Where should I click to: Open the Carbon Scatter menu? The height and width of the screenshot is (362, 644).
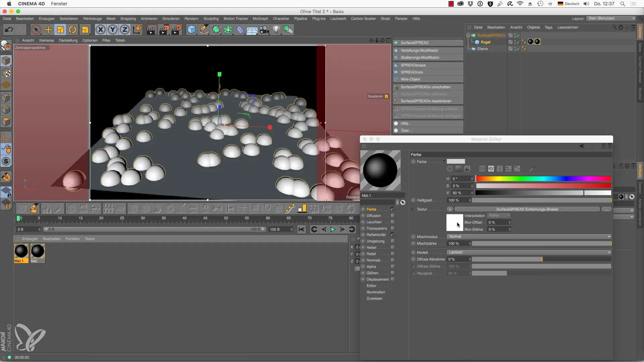pyautogui.click(x=363, y=18)
